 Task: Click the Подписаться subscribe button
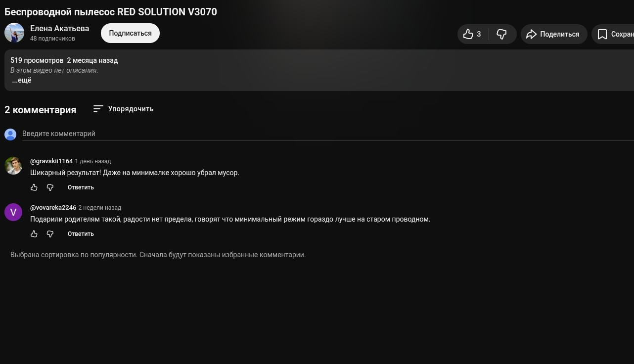point(130,33)
